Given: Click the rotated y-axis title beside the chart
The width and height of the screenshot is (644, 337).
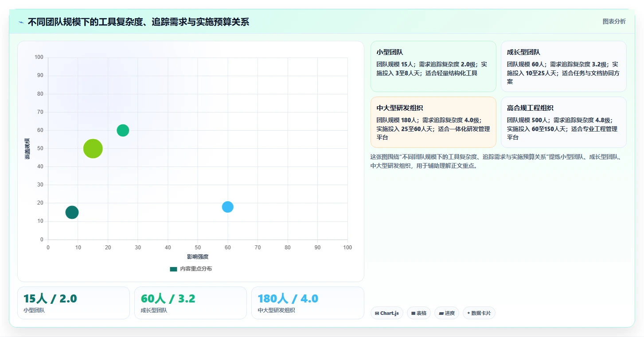Looking at the screenshot, I should [27, 148].
